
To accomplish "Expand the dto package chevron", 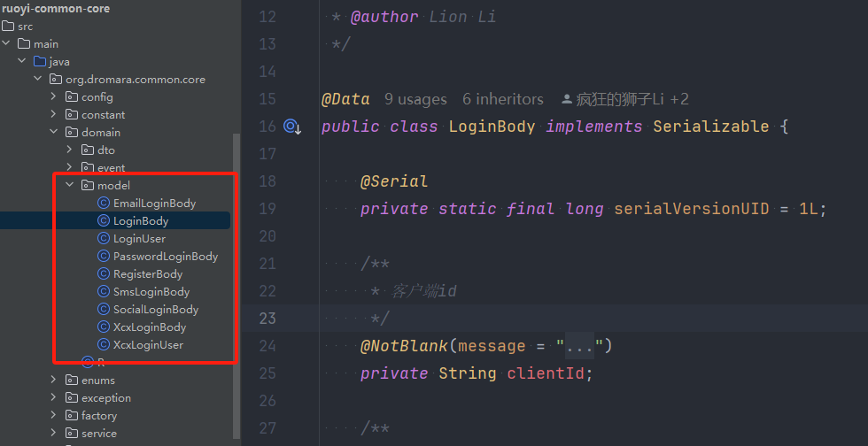I will pyautogui.click(x=70, y=150).
